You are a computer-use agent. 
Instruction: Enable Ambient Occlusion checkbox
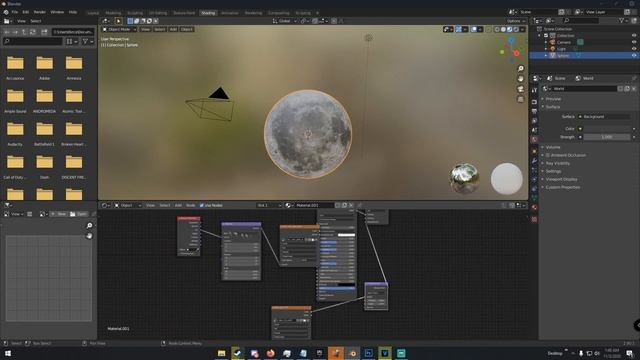[548, 155]
